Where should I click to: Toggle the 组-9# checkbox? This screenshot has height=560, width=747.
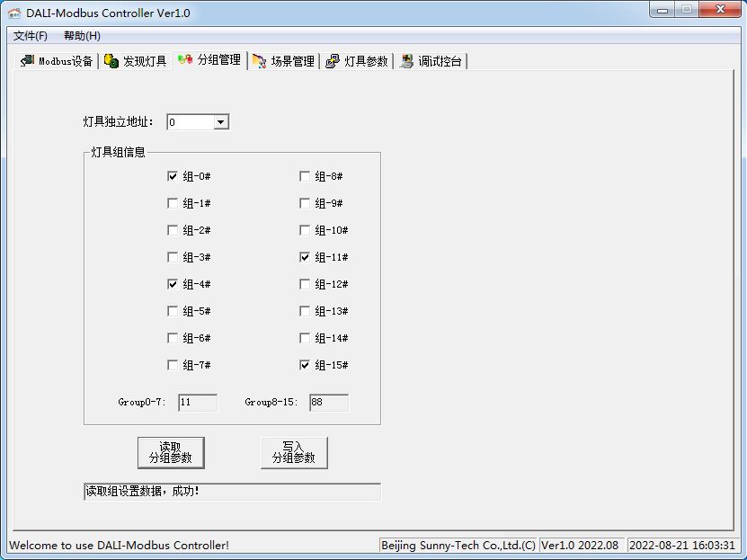(x=305, y=203)
